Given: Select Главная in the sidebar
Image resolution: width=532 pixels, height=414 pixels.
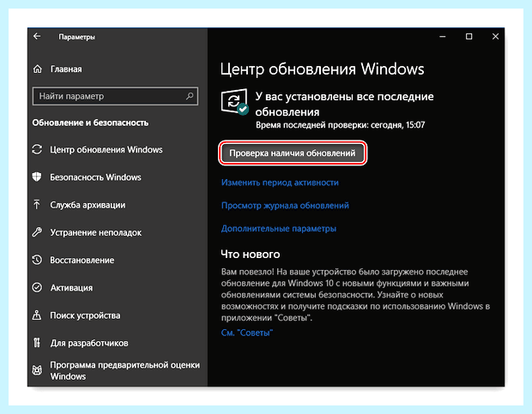Looking at the screenshot, I should click(x=66, y=69).
